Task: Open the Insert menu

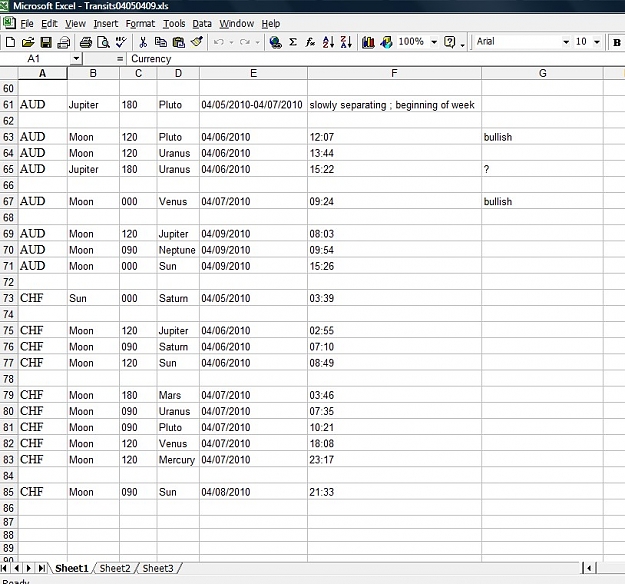Action: (x=106, y=24)
